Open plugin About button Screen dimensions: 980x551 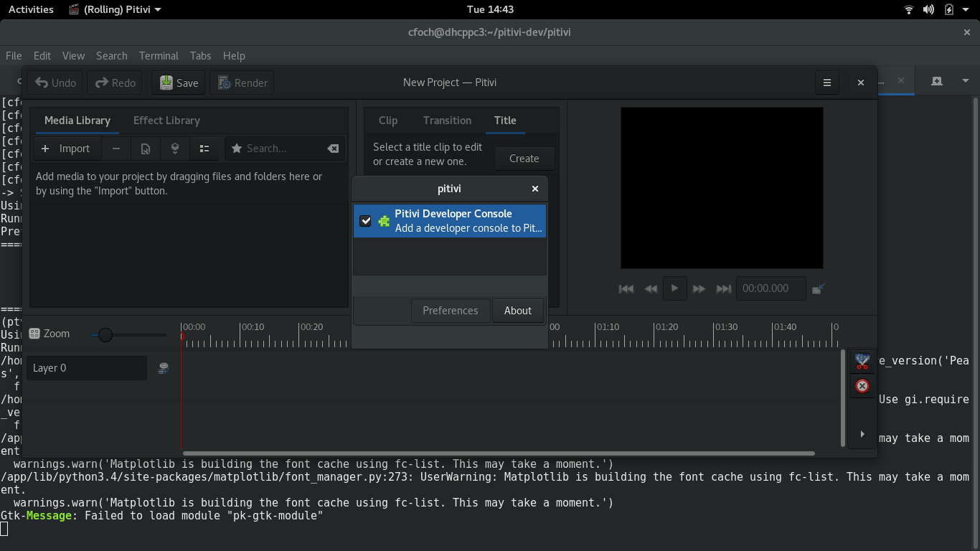click(518, 311)
